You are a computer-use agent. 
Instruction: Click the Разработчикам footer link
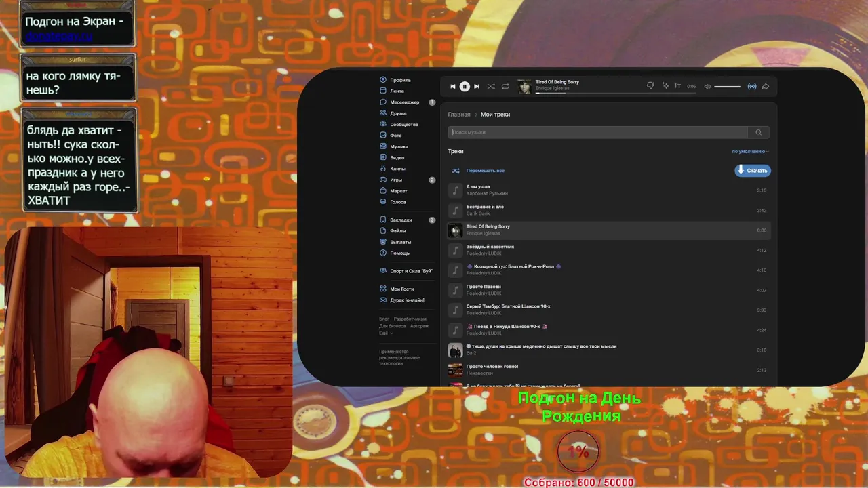pos(410,319)
